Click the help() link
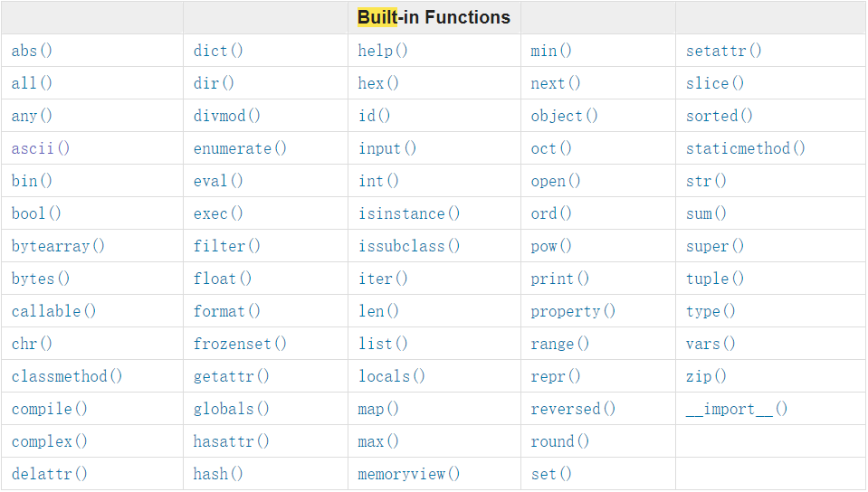This screenshot has width=868, height=492. click(x=383, y=51)
